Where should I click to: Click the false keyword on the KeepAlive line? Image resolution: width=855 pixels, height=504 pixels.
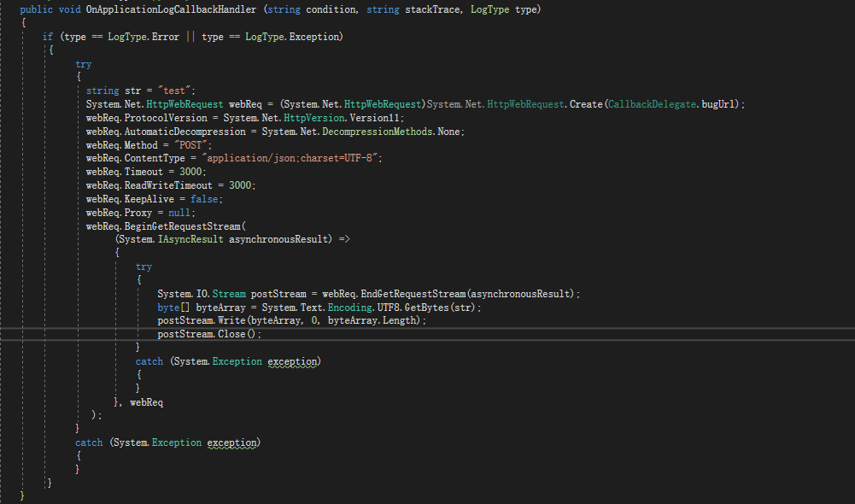[x=204, y=198]
